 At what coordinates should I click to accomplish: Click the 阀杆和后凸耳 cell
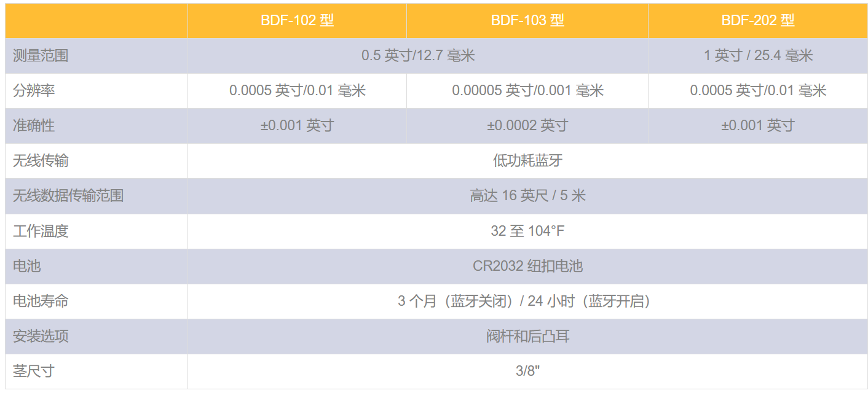tap(527, 337)
